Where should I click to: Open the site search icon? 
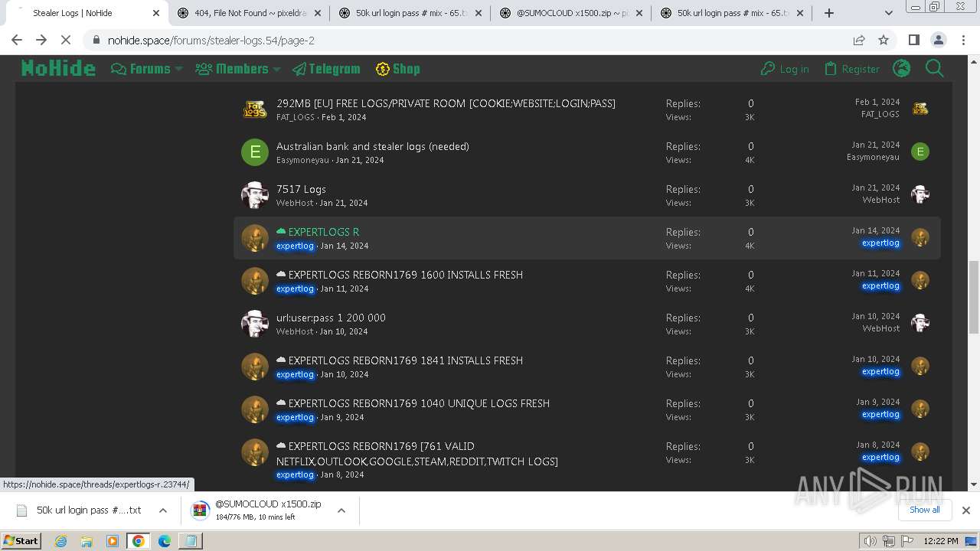tap(935, 69)
